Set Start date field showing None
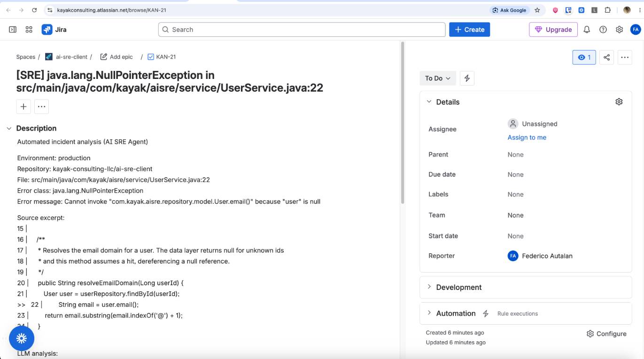 [516, 236]
